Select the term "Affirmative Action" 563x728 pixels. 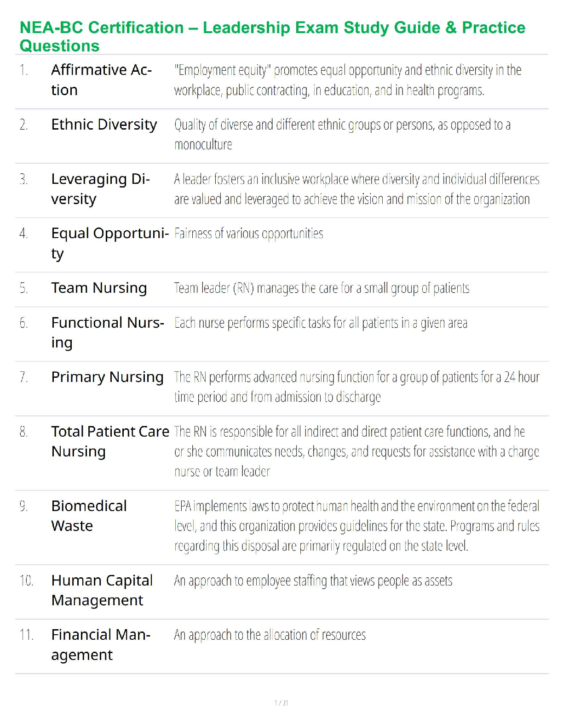(101, 80)
